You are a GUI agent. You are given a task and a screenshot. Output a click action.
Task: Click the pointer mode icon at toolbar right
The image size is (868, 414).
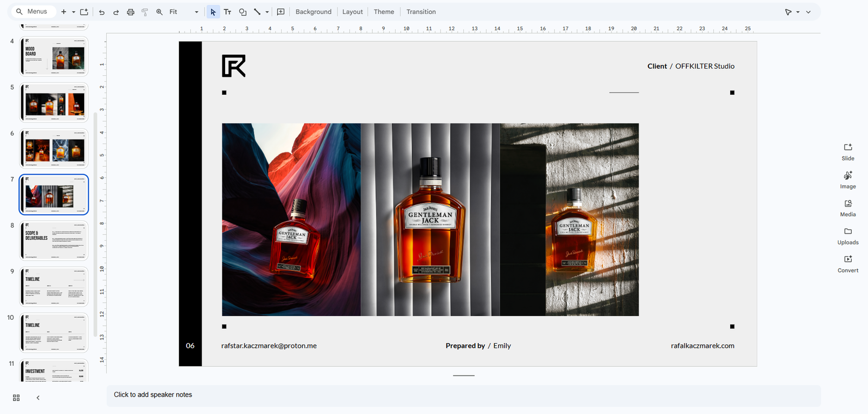pos(788,12)
